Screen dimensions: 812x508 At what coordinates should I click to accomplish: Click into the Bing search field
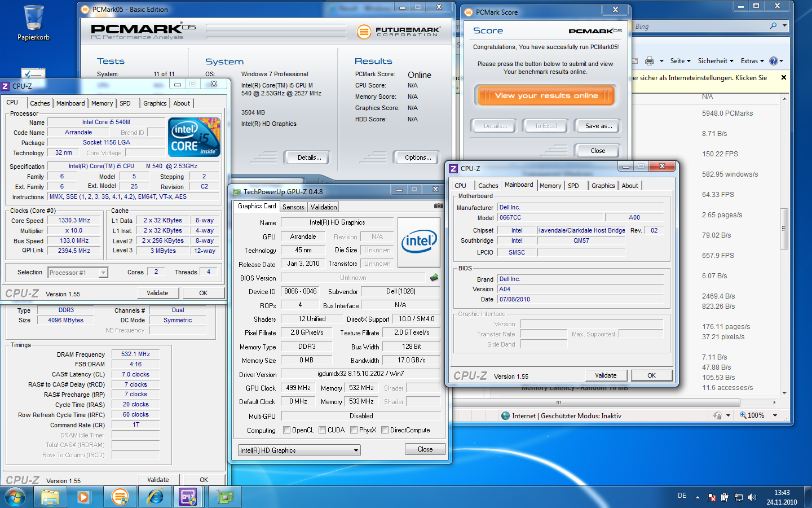(x=699, y=26)
